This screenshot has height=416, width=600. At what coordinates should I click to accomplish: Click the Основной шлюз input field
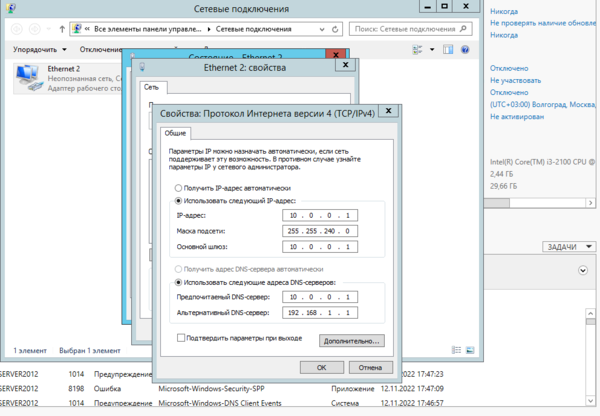(x=320, y=247)
